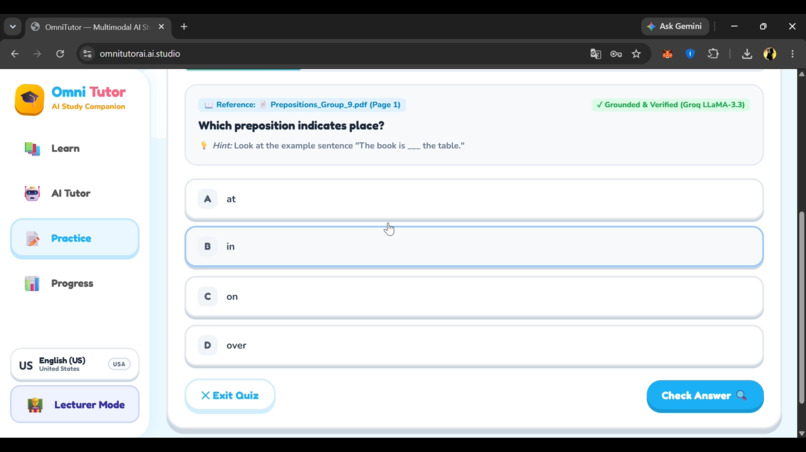Click the page vertical scrollbar thumb

(801, 307)
